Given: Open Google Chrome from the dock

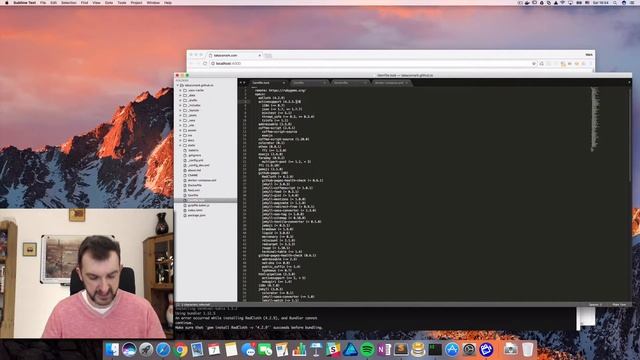Looking at the screenshot, I should coord(180,349).
